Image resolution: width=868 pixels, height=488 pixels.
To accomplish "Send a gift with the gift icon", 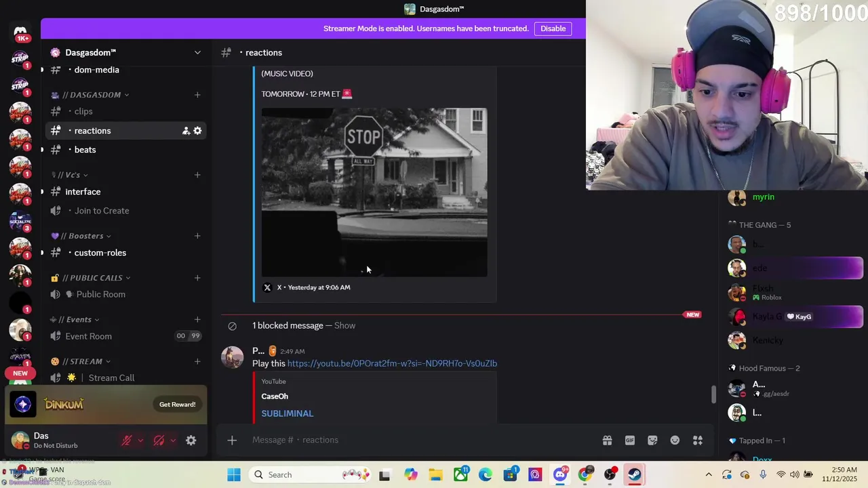I will (607, 441).
